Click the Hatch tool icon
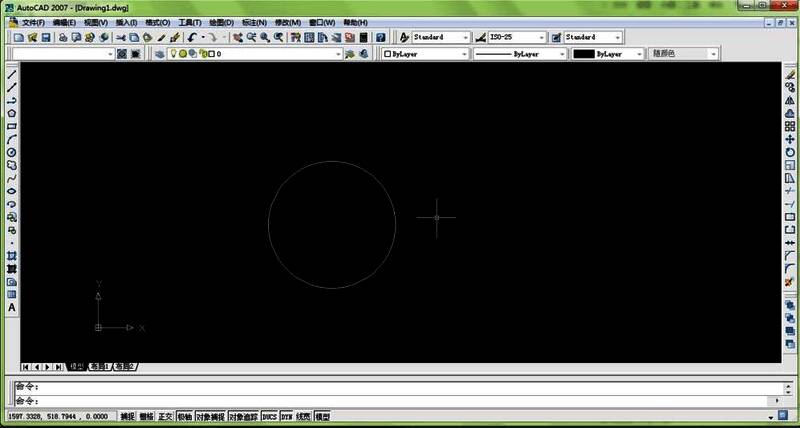This screenshot has height=428, width=800. click(x=12, y=256)
